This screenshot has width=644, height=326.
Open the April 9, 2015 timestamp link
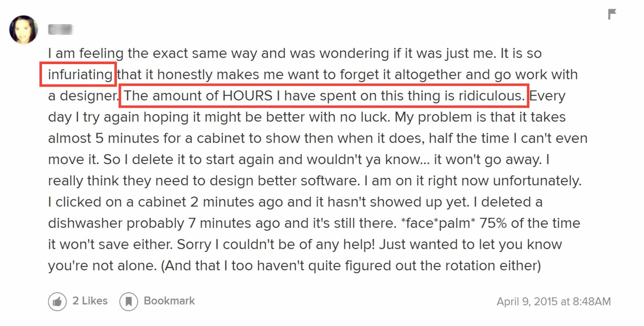pos(554,301)
